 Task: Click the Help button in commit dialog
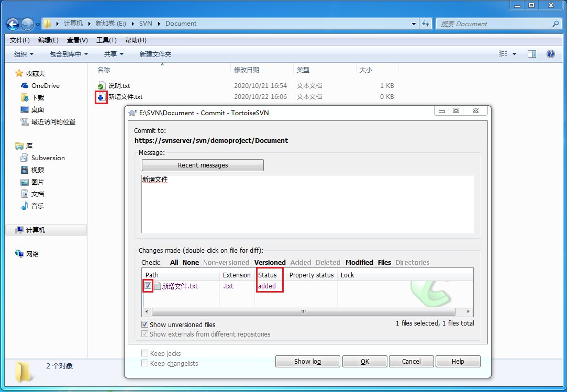click(x=458, y=361)
